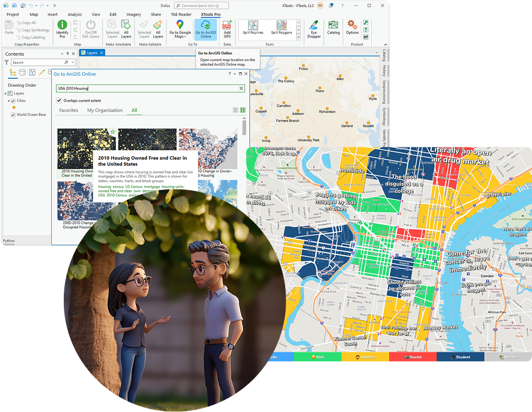Screen dimensions: 532x412
Task: Launch Go to ArcGIS Online button
Action: point(206,29)
